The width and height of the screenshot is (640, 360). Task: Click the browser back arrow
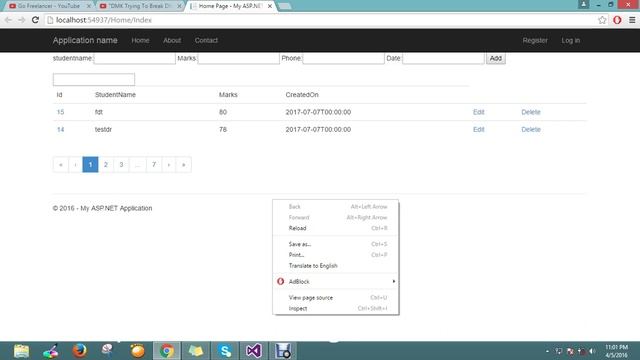click(8, 20)
